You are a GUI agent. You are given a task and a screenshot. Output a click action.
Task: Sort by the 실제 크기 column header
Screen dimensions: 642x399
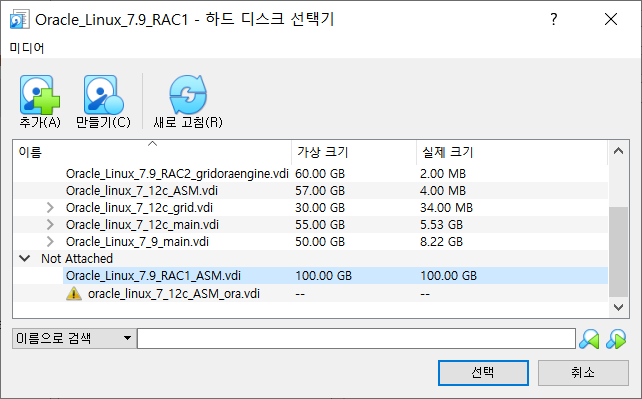tap(511, 152)
